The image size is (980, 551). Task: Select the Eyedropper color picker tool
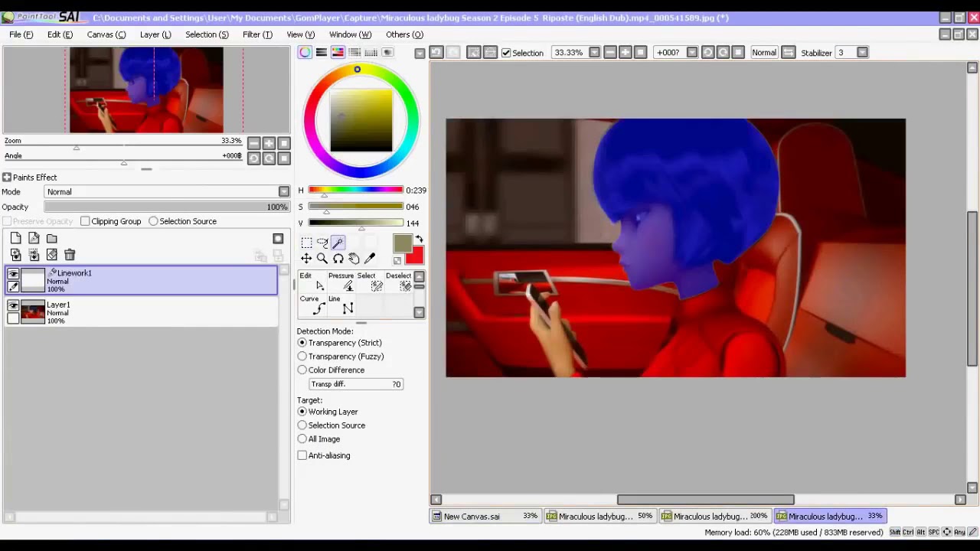coord(370,259)
